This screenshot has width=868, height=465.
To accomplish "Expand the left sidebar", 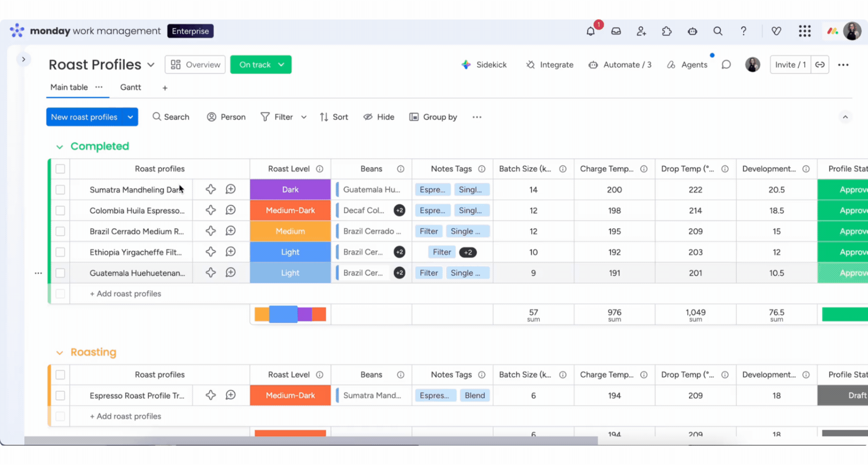I will tap(23, 59).
